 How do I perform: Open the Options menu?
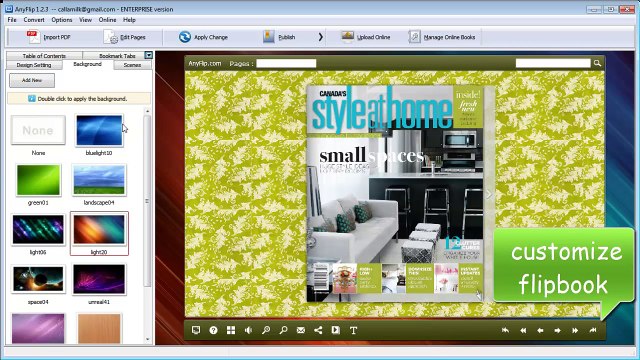pos(62,20)
